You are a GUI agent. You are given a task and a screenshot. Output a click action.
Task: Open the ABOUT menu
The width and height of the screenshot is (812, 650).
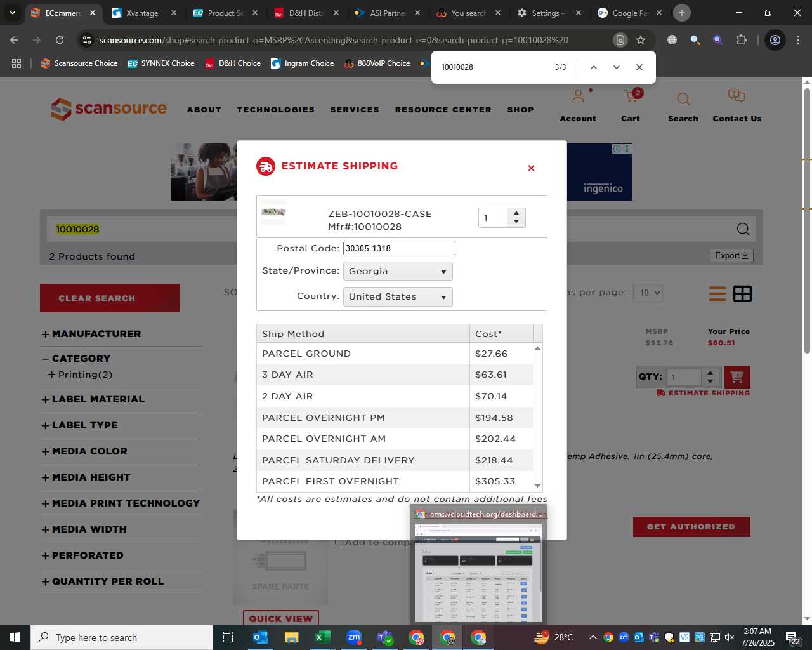tap(204, 110)
